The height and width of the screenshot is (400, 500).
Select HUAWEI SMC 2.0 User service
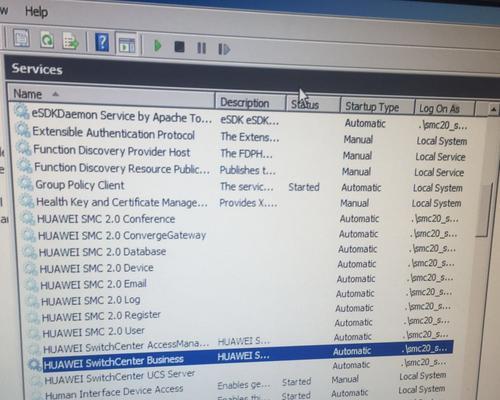(x=94, y=332)
